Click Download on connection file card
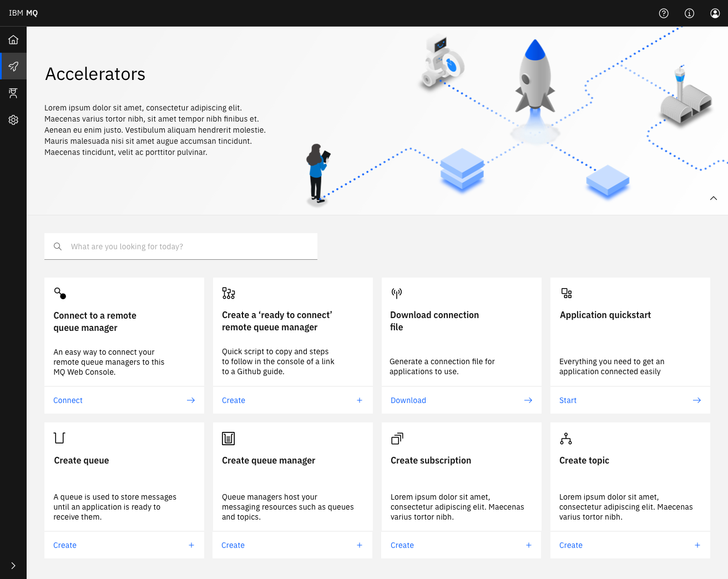The image size is (728, 579). [x=408, y=400]
